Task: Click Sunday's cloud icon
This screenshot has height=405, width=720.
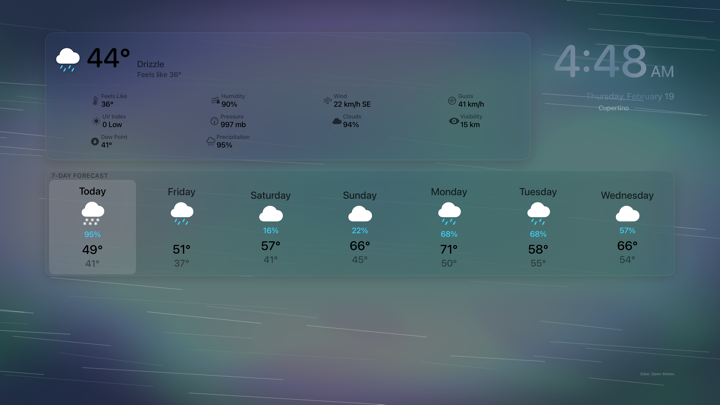Action: coord(360,214)
